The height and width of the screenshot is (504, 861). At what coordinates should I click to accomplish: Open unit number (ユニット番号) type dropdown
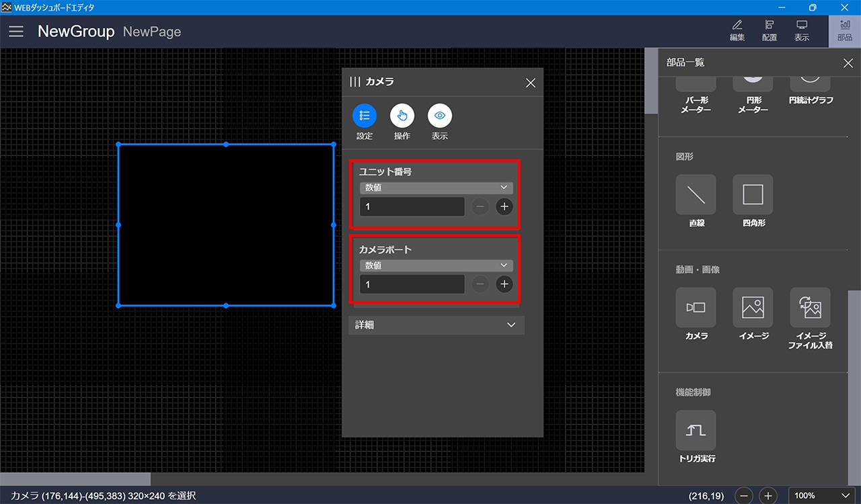tap(437, 188)
